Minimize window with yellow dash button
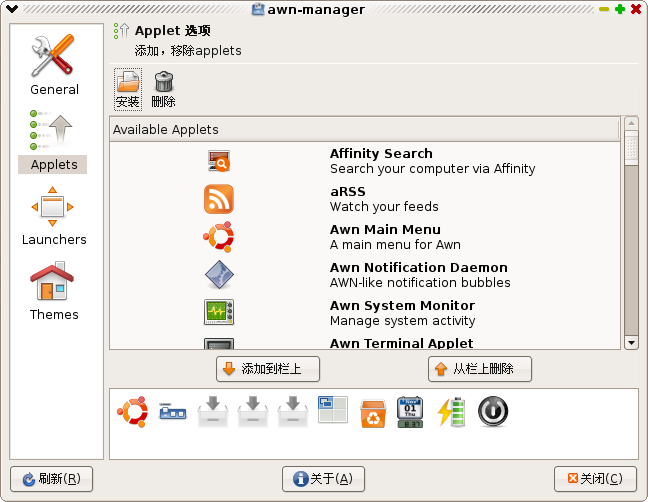Image resolution: width=648 pixels, height=502 pixels. coord(604,9)
